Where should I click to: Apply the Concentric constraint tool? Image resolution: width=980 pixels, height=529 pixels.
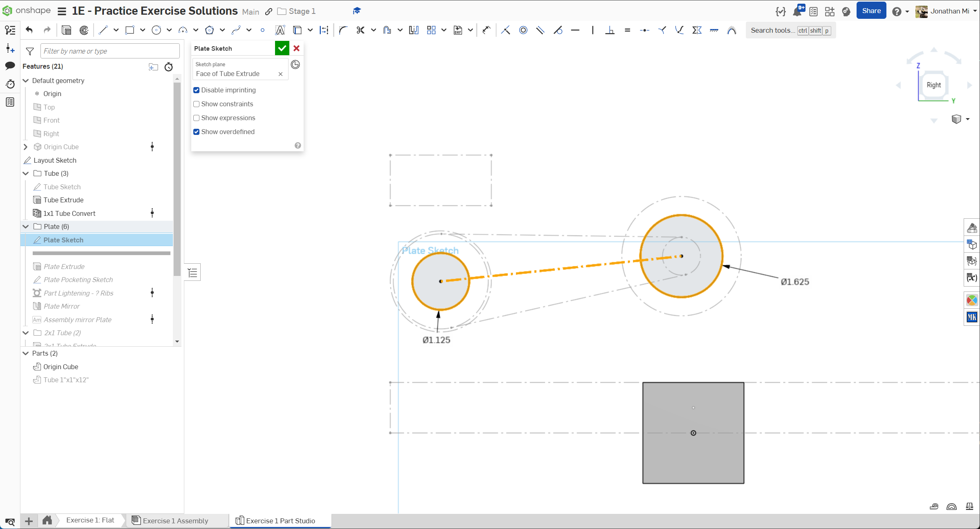click(523, 30)
